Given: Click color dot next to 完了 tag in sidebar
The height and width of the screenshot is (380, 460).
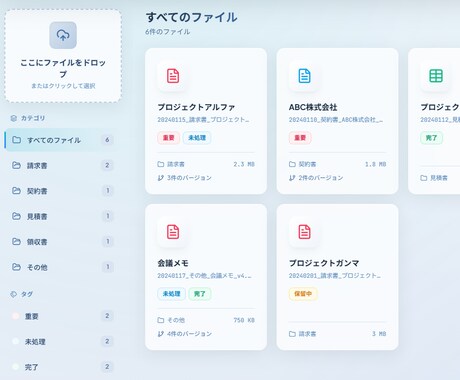Looking at the screenshot, I should pos(15,367).
